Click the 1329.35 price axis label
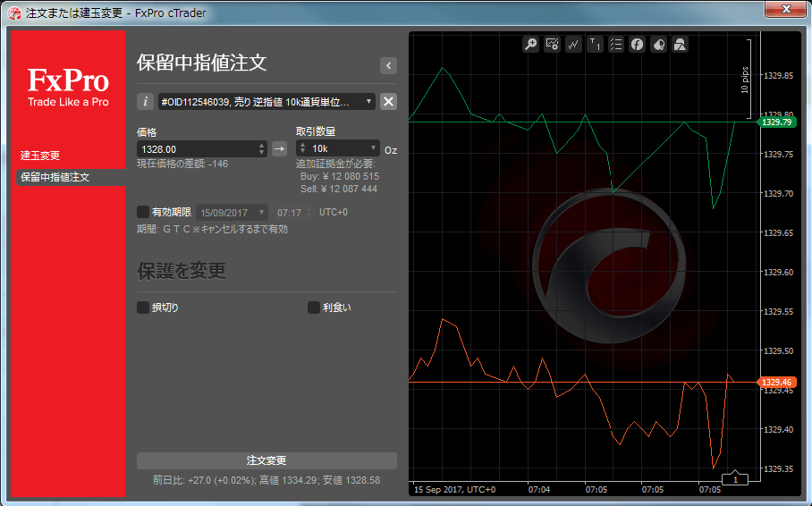 point(778,469)
